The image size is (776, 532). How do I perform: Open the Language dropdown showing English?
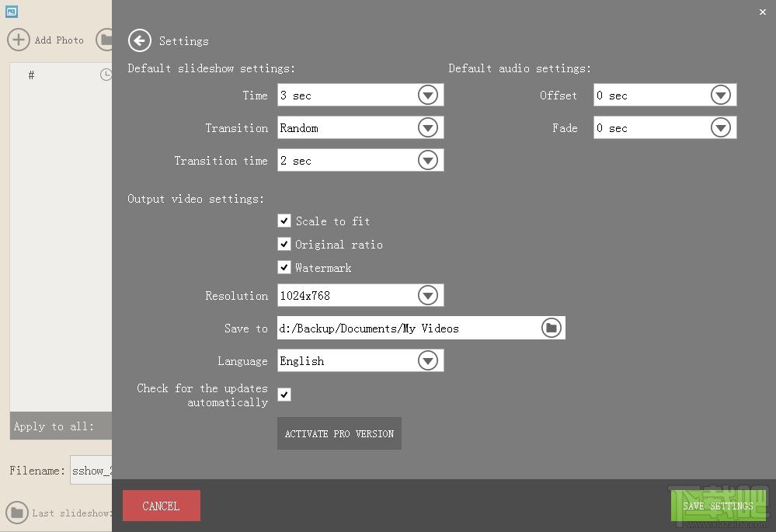point(360,361)
